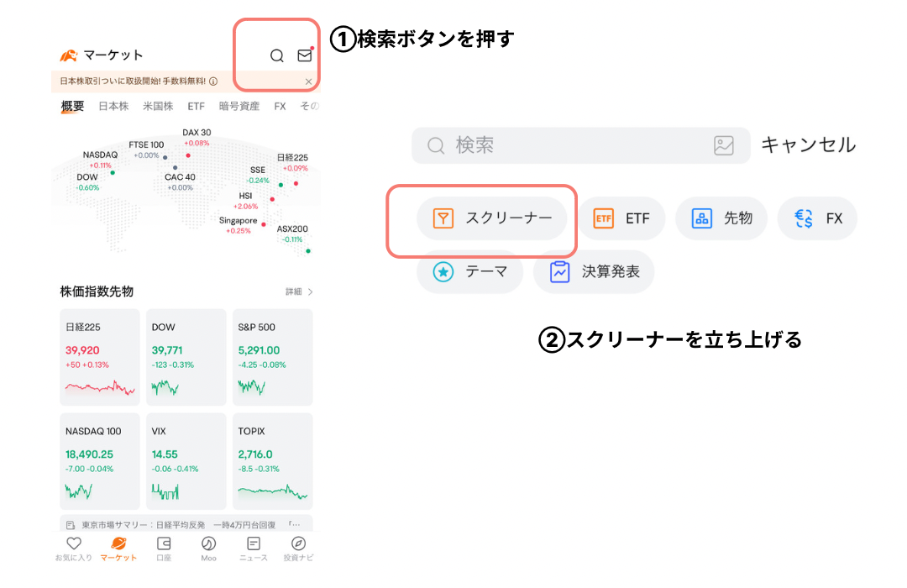Viewport: 907px width, 588px height.
Task: Tap the image search icon in search bar
Action: click(x=723, y=145)
